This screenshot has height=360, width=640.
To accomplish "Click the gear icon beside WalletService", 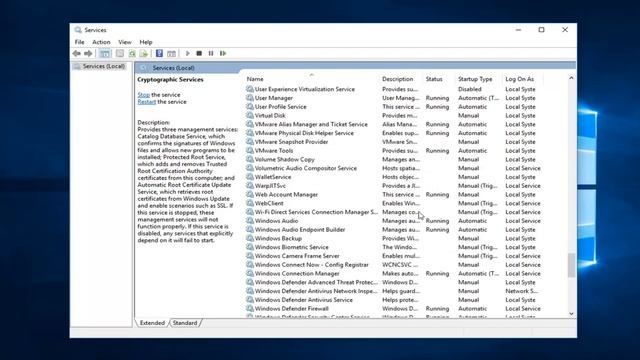I will (250, 177).
